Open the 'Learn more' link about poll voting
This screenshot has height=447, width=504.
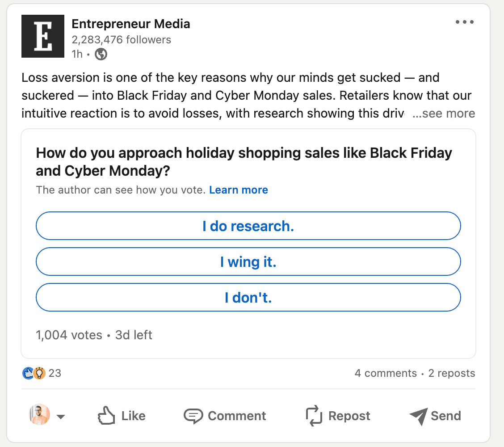click(238, 190)
